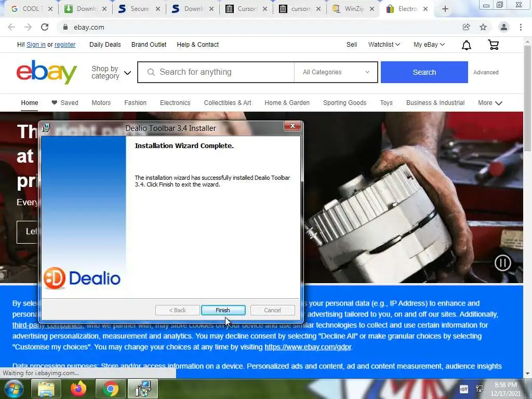Open Home & Garden category
The width and height of the screenshot is (532, 399).
[287, 103]
